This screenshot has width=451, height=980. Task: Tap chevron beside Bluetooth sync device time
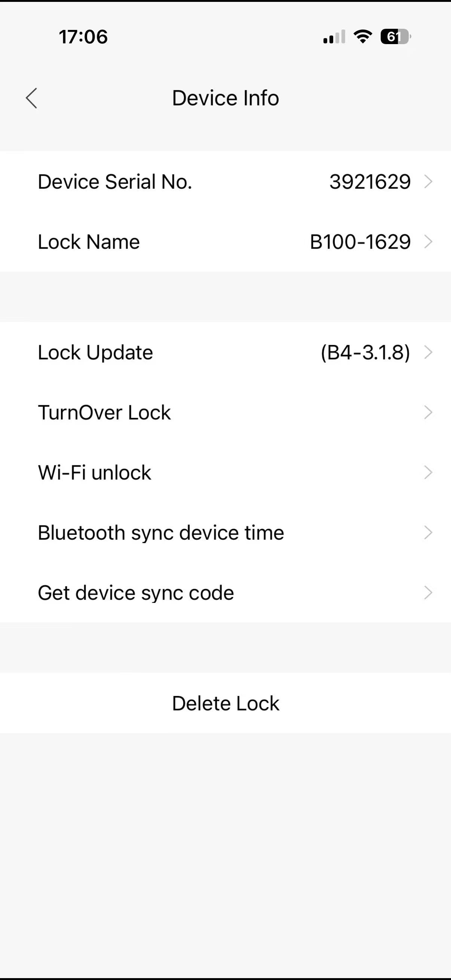click(428, 533)
